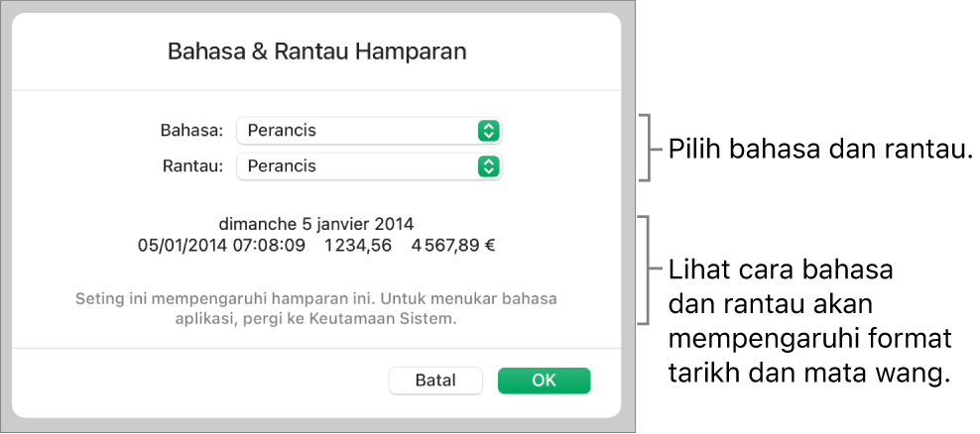The image size is (980, 434).
Task: Click the dialog title Bahasa & Rantau Hamparan
Action: pyautogui.click(x=316, y=51)
